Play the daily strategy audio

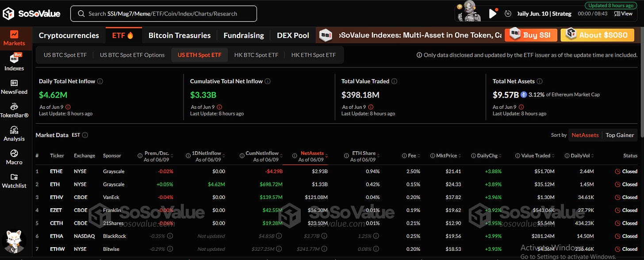492,14
